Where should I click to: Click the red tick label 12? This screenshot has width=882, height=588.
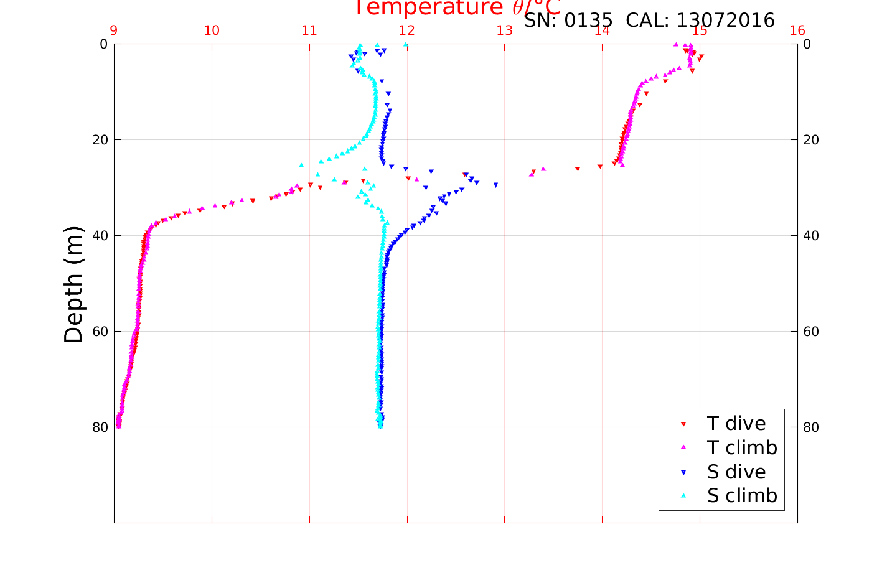407,30
